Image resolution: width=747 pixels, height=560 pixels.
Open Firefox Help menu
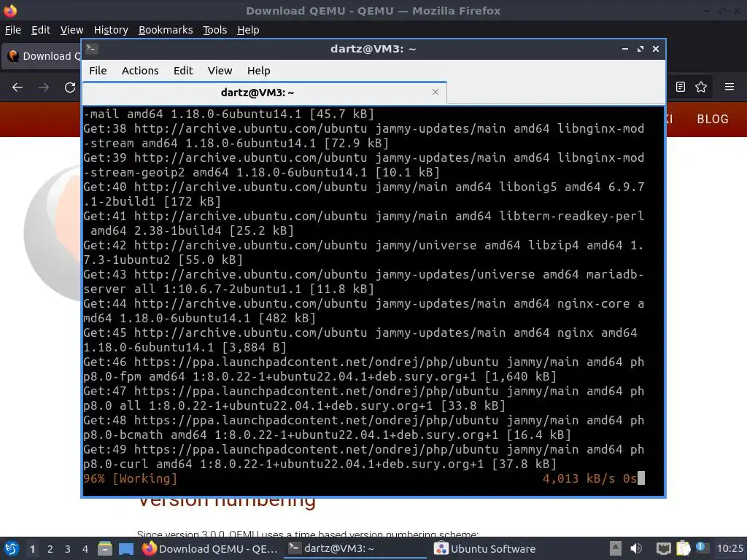(x=248, y=30)
